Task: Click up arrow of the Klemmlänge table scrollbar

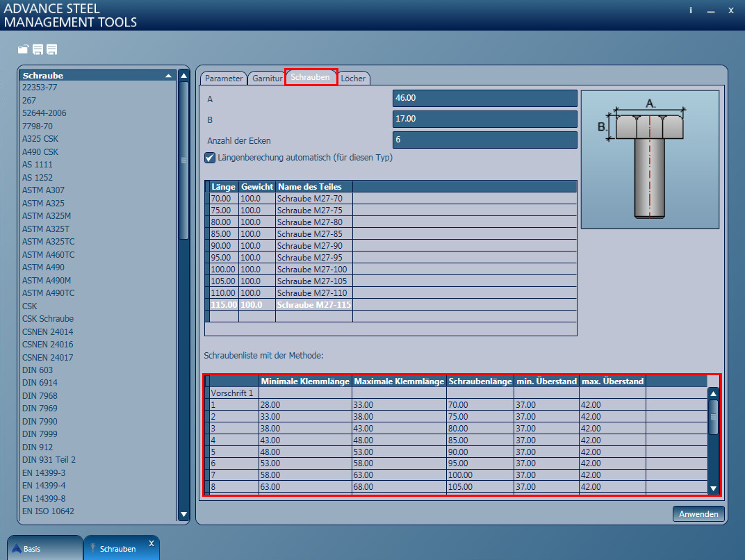Action: pyautogui.click(x=713, y=394)
